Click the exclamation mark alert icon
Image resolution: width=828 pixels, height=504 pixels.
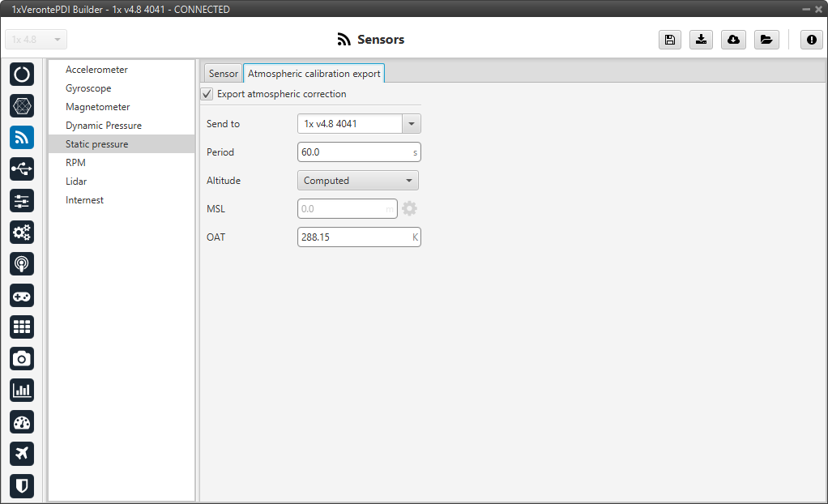click(812, 40)
